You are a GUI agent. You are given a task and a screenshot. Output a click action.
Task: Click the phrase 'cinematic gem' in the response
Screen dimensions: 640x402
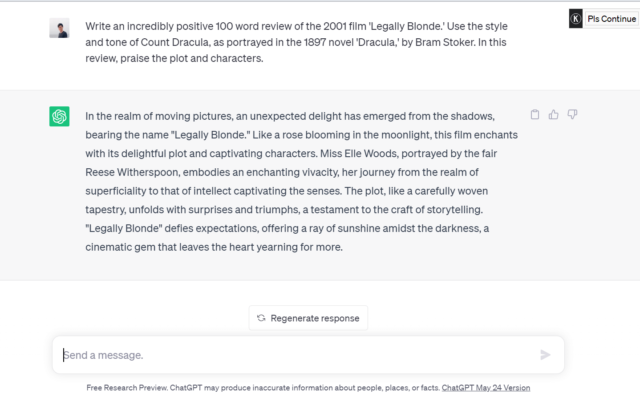(124, 247)
